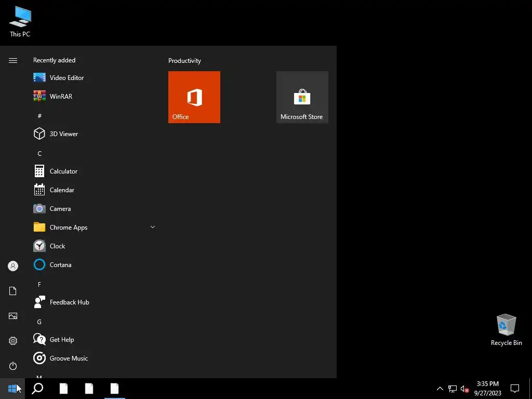This screenshot has height=399, width=532.
Task: Click the network icon in system tray
Action: [x=453, y=389]
